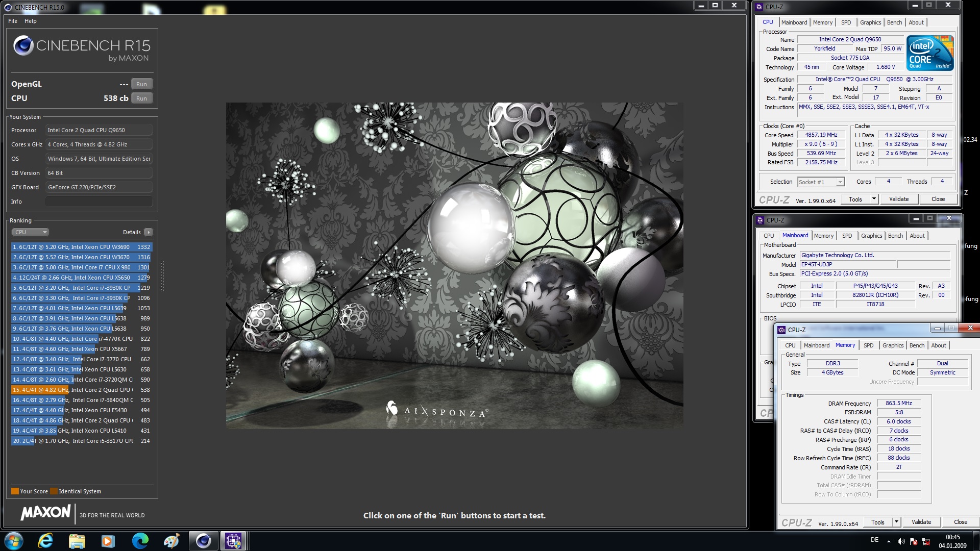Click Tools button in bottom CPU-Z window
The height and width of the screenshot is (551, 980).
click(x=878, y=522)
